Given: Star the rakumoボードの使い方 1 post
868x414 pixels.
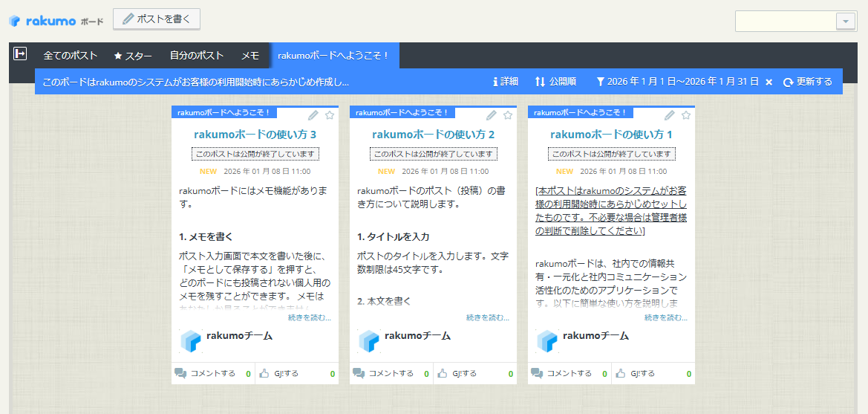Looking at the screenshot, I should click(x=686, y=114).
